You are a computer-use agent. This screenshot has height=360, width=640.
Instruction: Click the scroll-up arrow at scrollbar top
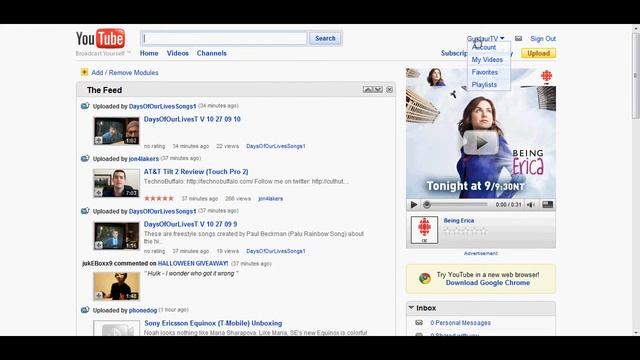pyautogui.click(x=636, y=28)
